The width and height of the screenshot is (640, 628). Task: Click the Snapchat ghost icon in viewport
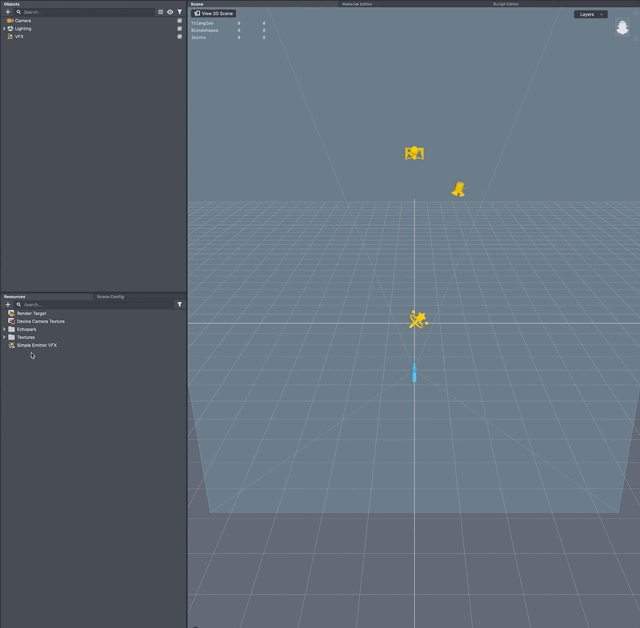coord(622,29)
